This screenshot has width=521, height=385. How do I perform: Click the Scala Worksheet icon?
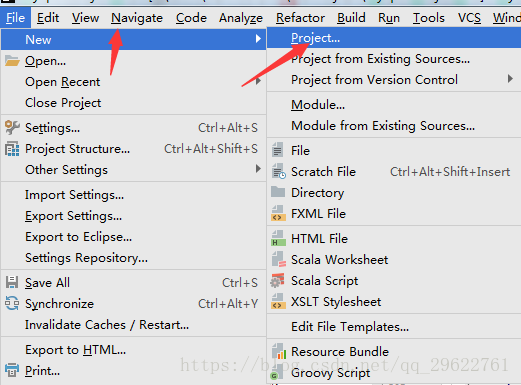pos(279,260)
